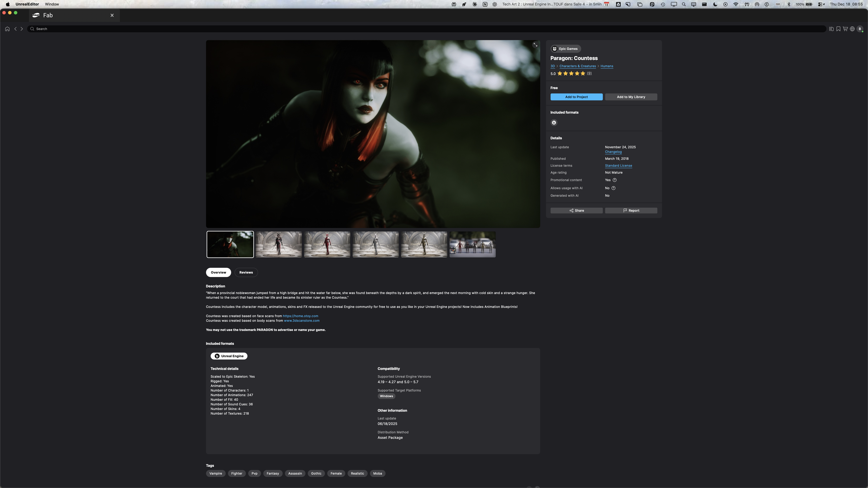
Task: Select the Unreal Engine format pill
Action: [x=229, y=356]
